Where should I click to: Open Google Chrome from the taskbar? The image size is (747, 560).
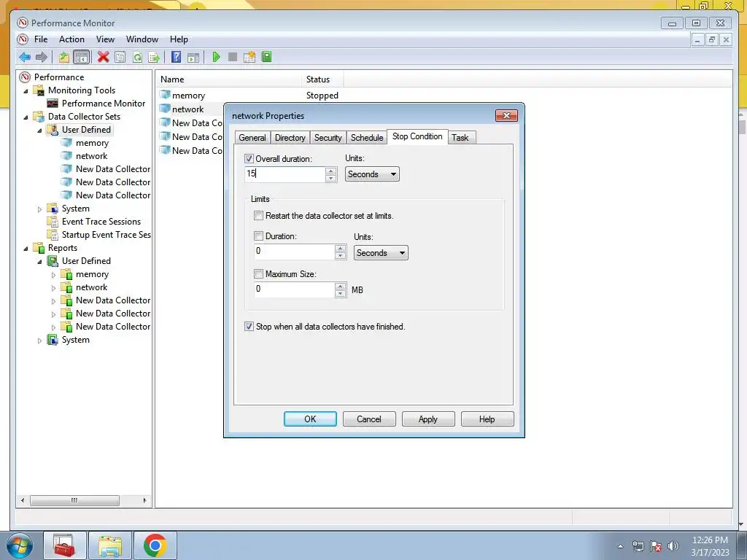pos(155,545)
